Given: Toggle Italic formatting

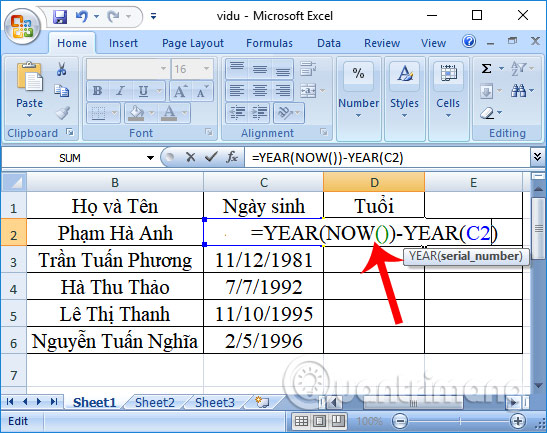Looking at the screenshot, I should (120, 91).
